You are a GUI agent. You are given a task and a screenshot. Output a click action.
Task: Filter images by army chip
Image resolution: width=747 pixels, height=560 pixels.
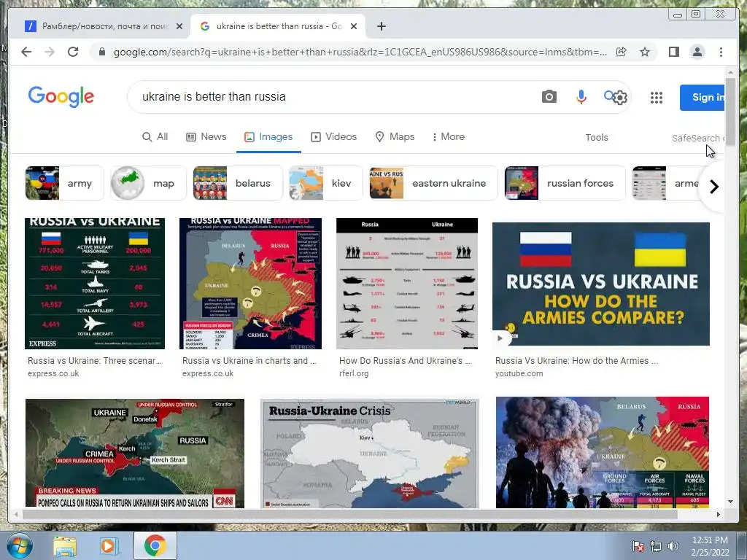pyautogui.click(x=64, y=183)
